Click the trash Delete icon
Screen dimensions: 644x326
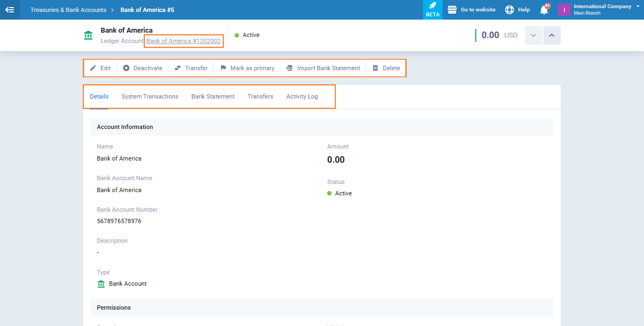[x=376, y=68]
